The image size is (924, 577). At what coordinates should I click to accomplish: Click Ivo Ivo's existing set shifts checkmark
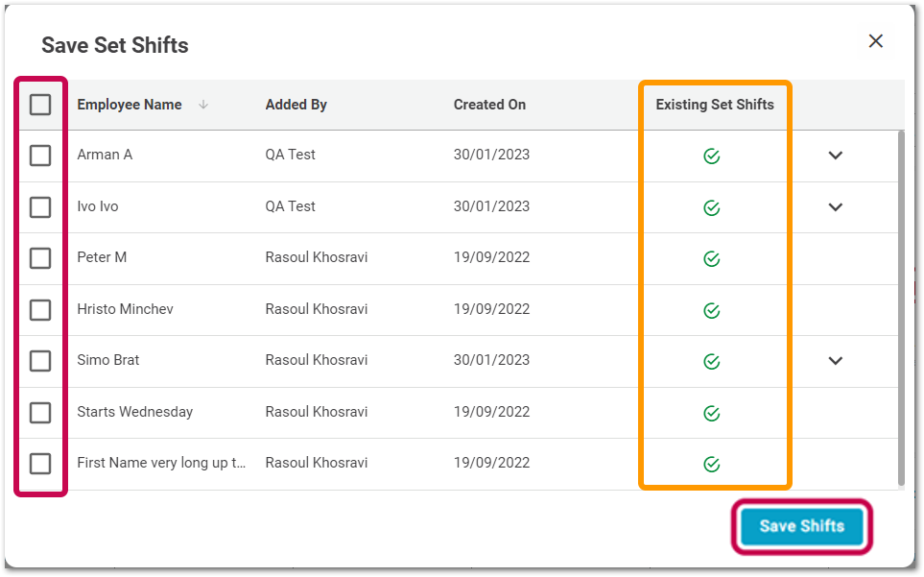[x=711, y=207]
